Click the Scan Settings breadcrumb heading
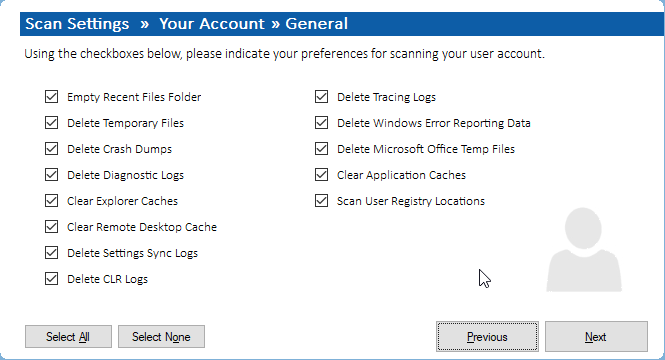Image resolution: width=665 pixels, height=360 pixels. tap(77, 24)
